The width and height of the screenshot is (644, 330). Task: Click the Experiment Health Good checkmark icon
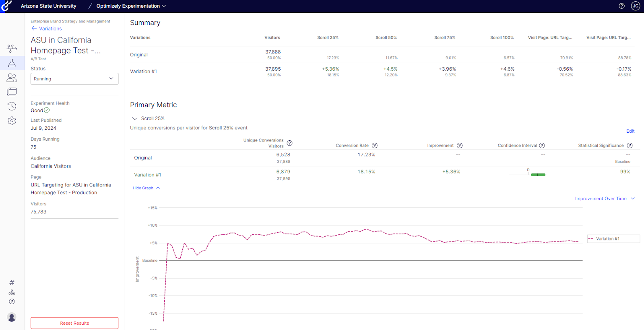tap(47, 110)
